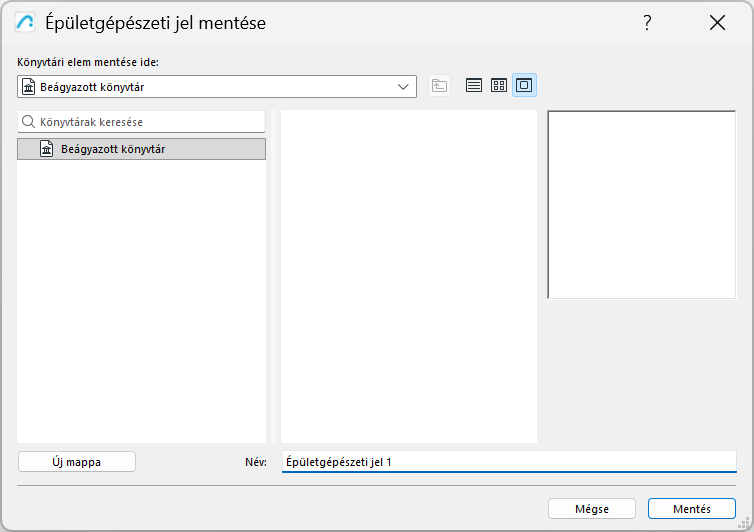754x532 pixels.
Task: Click the empty preview thumbnail box
Action: coord(641,204)
